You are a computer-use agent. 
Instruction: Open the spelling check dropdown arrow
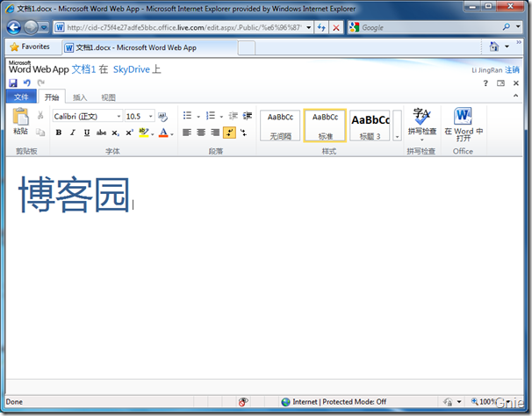(422, 140)
